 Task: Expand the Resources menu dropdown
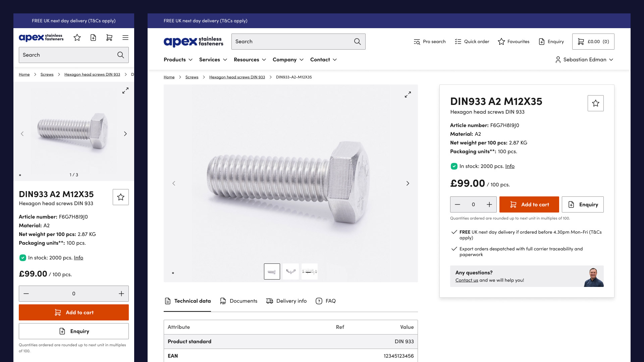pyautogui.click(x=250, y=60)
